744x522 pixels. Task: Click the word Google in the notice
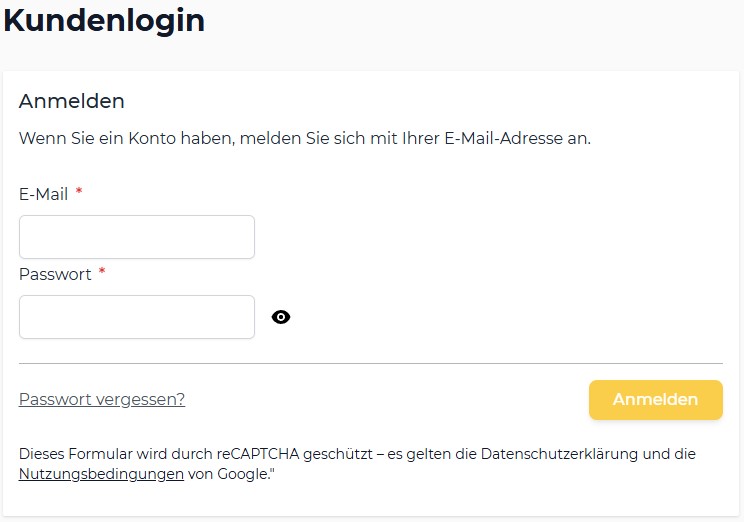[243, 474]
